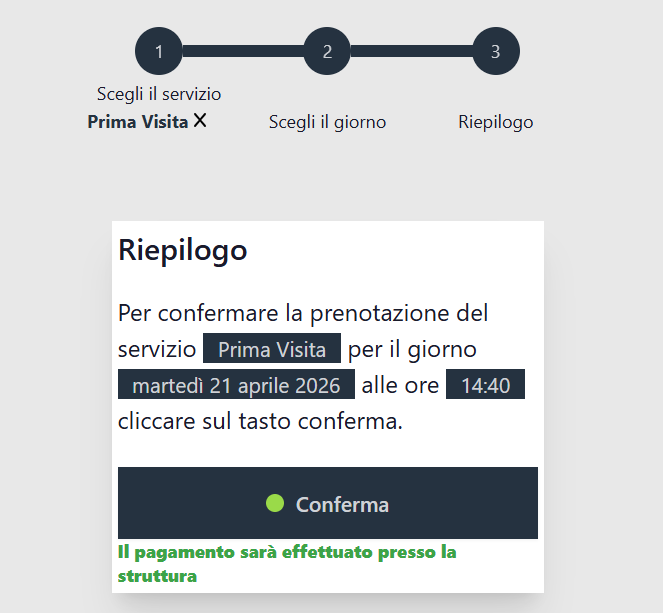Click the progress bar between steps 2 and 3
The height and width of the screenshot is (613, 663).
tap(411, 51)
